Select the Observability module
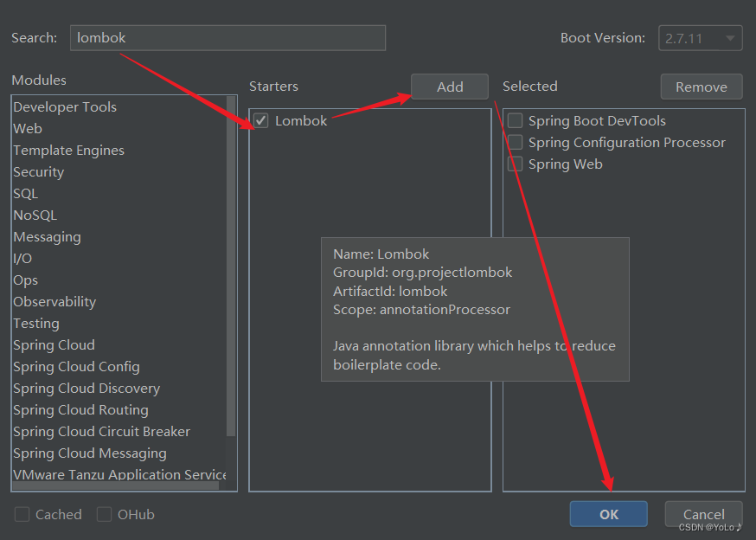Image resolution: width=756 pixels, height=540 pixels. point(119,302)
